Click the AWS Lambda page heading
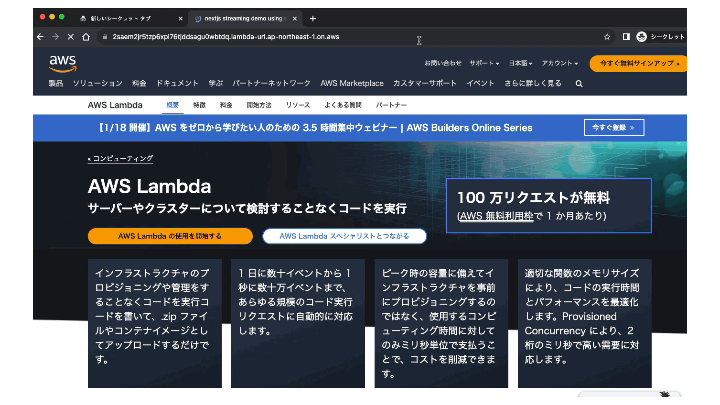The height and width of the screenshot is (405, 720). (149, 186)
